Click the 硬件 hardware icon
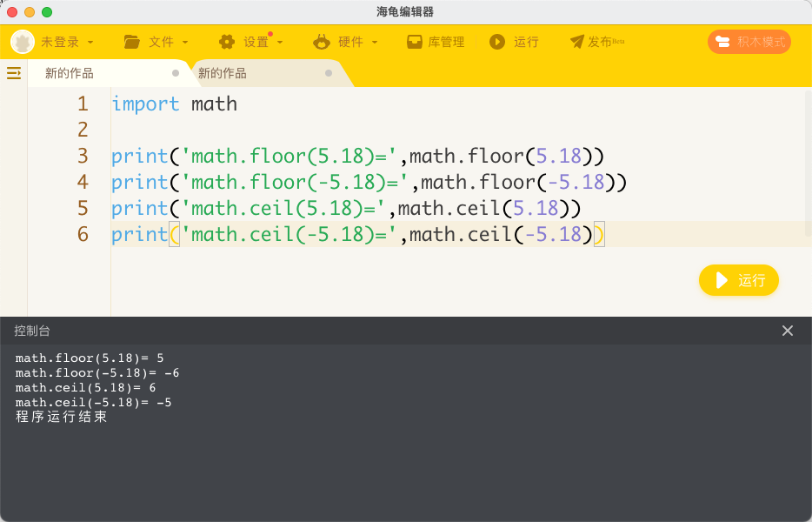This screenshot has height=522, width=812. (322, 42)
